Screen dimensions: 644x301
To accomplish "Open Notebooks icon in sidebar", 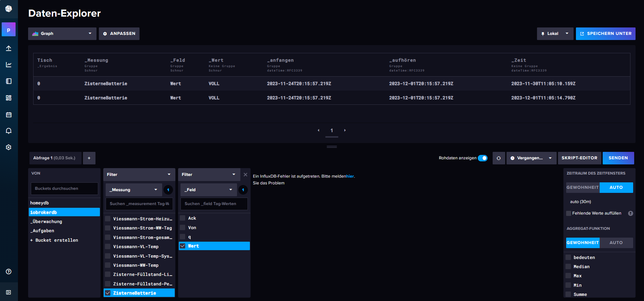I will click(9, 81).
